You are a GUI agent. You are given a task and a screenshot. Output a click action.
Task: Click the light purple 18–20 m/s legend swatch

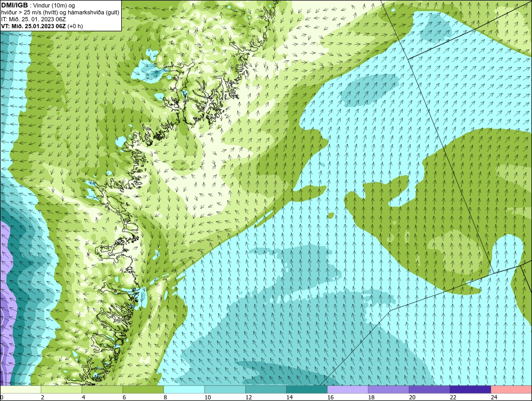[x=388, y=389]
